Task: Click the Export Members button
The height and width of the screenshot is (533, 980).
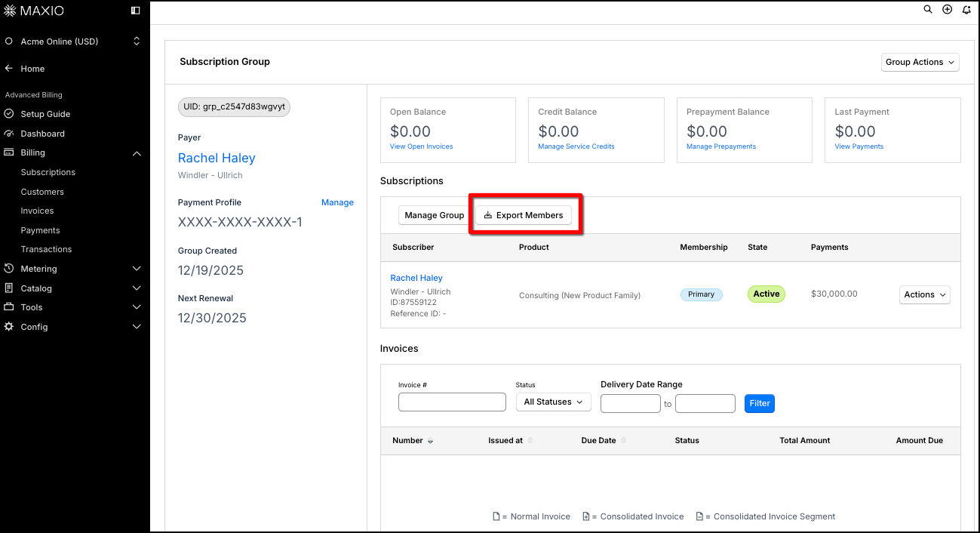Action: [x=524, y=215]
